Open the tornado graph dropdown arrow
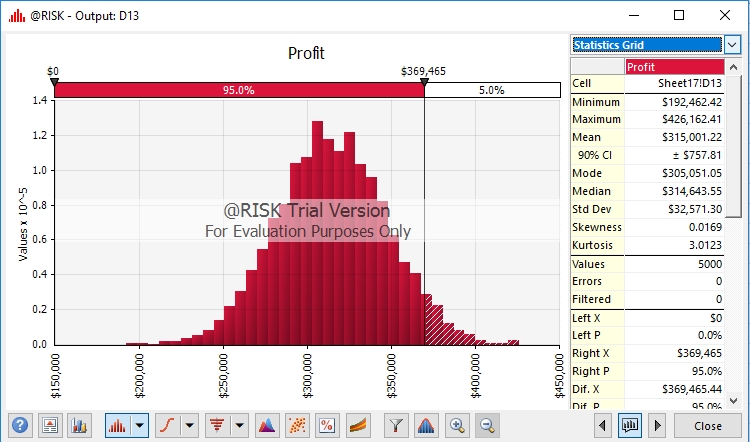Screen dimensions: 750x442 tap(240, 425)
